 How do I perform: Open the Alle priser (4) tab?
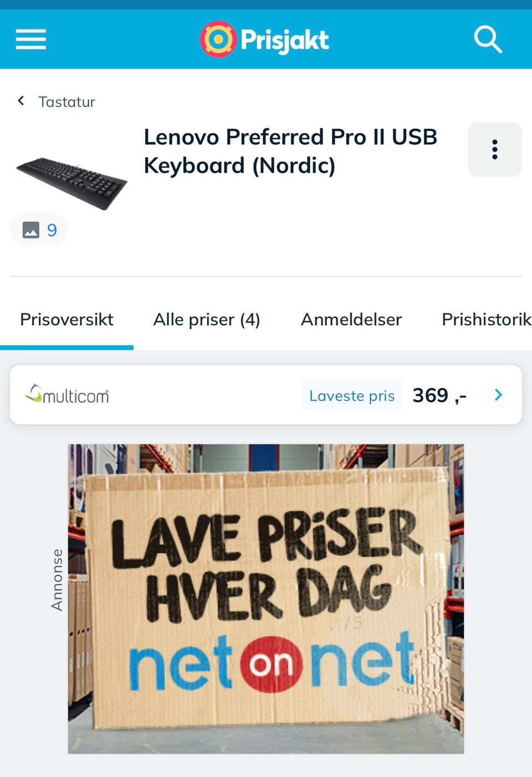[207, 319]
